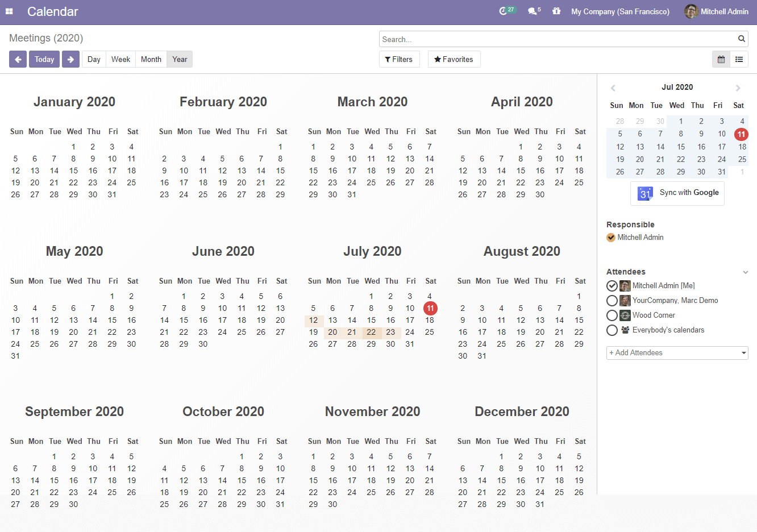Screen dimensions: 757x532
Task: Open the Add Attendees dropdown
Action: 677,353
